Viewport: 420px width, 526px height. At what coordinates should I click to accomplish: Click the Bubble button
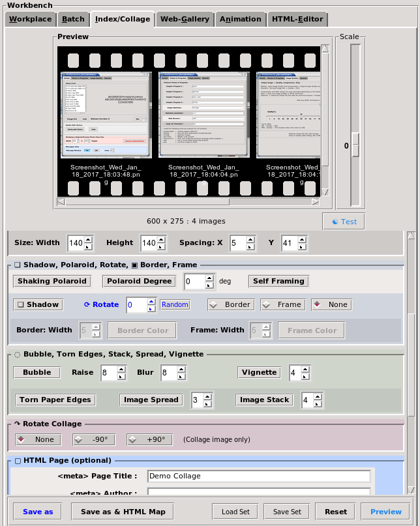[37, 372]
